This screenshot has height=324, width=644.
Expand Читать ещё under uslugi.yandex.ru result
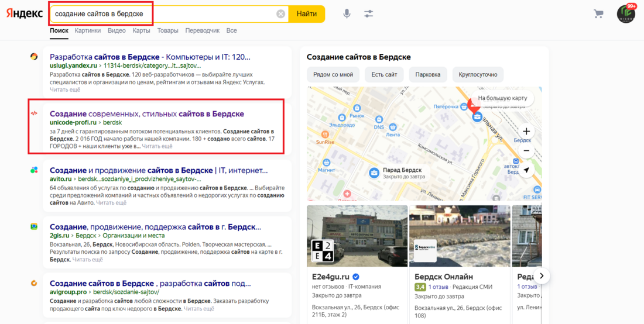pyautogui.click(x=66, y=89)
